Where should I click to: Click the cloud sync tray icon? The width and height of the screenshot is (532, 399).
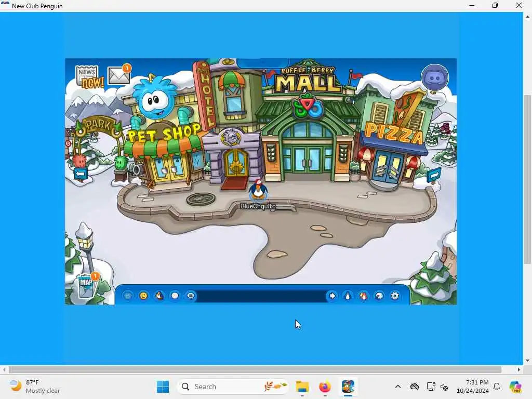tap(414, 387)
